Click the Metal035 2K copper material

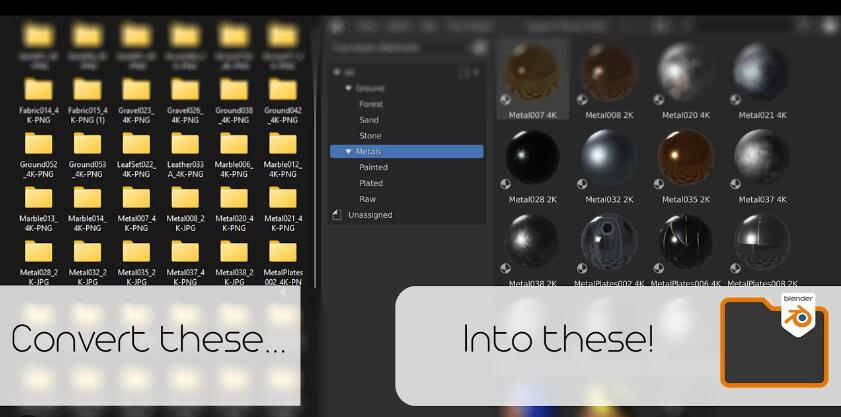[x=685, y=157]
